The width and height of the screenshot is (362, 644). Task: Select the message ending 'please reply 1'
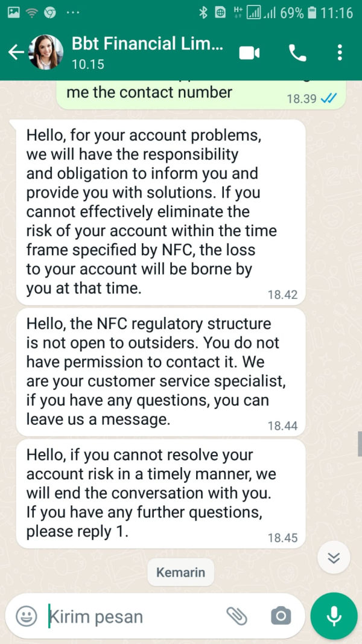[160, 494]
